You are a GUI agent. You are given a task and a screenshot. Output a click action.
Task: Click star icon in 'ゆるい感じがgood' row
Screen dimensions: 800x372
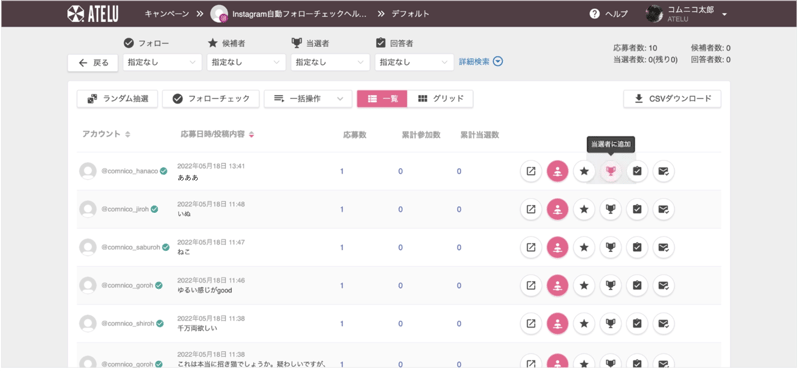click(x=584, y=285)
